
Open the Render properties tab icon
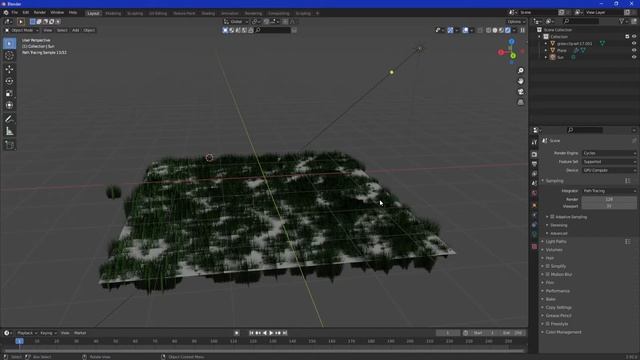coord(534,154)
